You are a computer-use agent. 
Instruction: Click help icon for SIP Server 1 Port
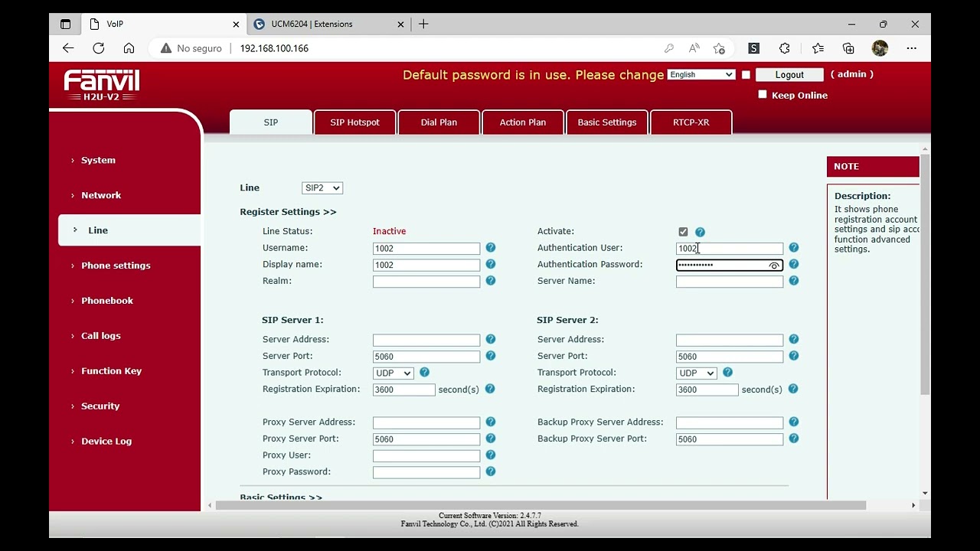491,356
